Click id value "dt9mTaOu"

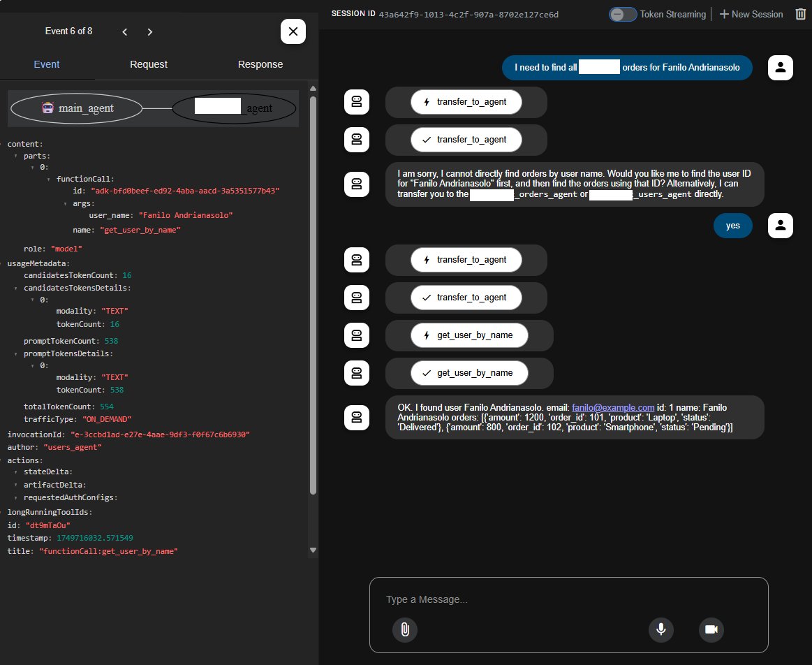(x=48, y=526)
